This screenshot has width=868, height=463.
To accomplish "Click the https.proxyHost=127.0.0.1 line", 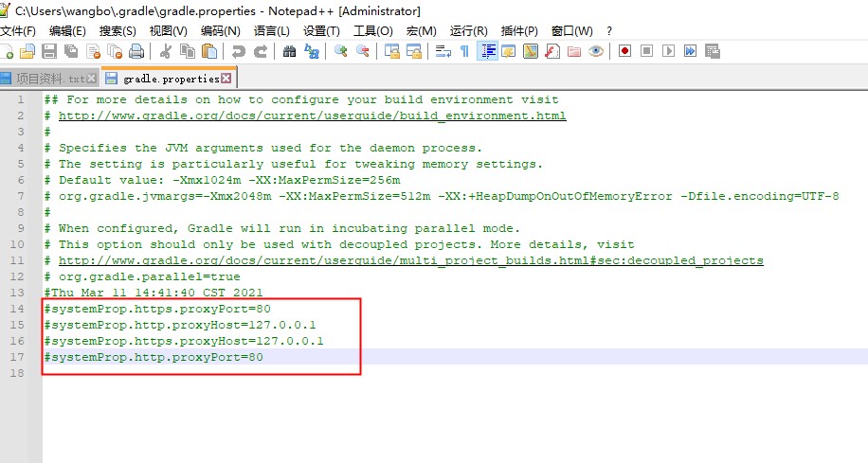I will click(184, 341).
